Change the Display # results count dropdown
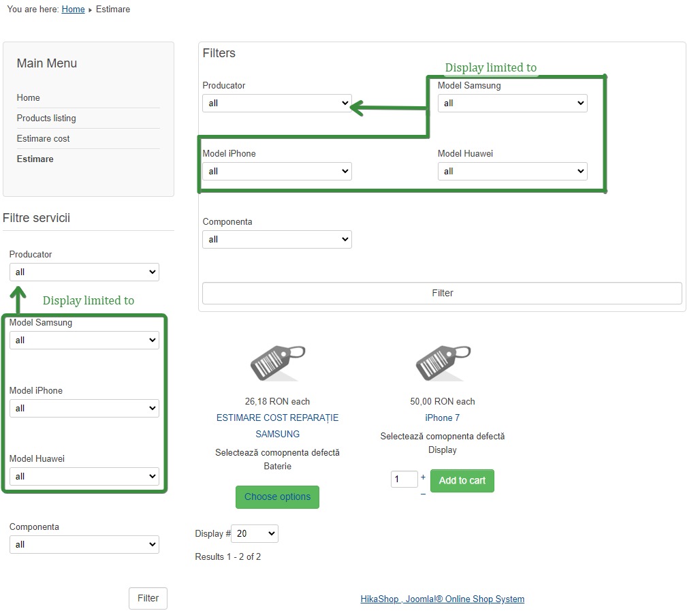This screenshot has height=613, width=700. 255,534
